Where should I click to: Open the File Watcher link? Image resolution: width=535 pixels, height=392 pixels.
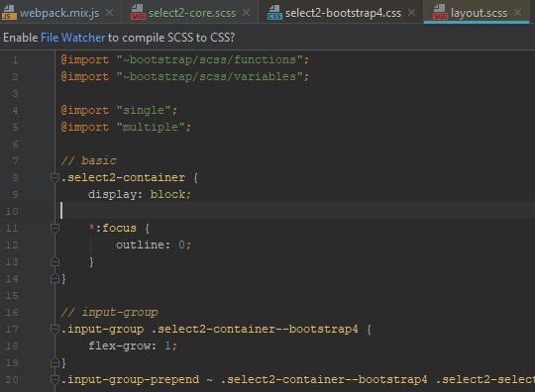(x=72, y=38)
